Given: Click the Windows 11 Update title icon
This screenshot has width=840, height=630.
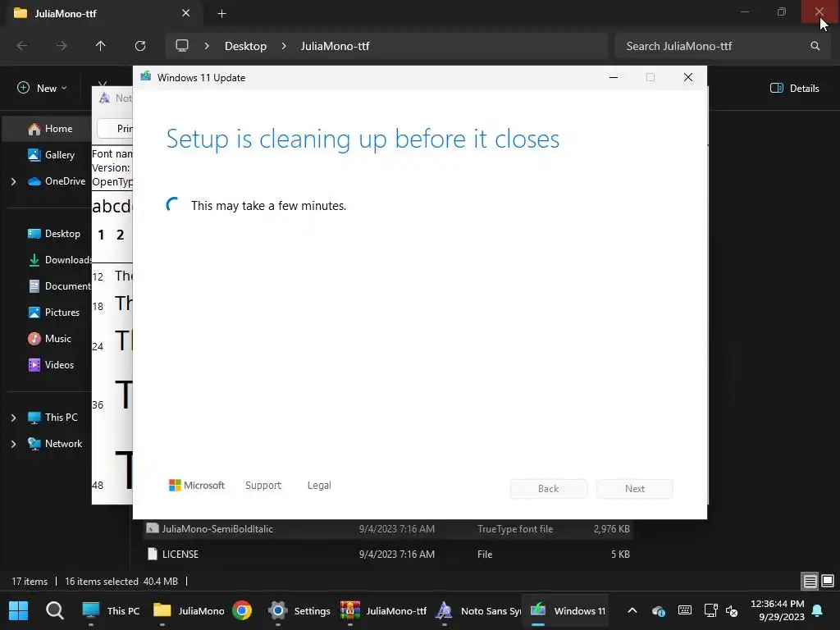Looking at the screenshot, I should pyautogui.click(x=146, y=76).
